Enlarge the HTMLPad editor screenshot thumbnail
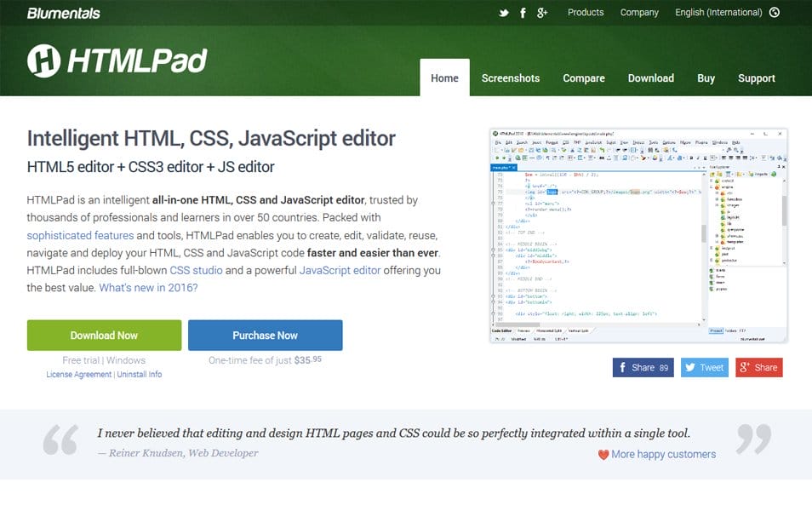Viewport: 812px width, 511px height. pos(638,236)
